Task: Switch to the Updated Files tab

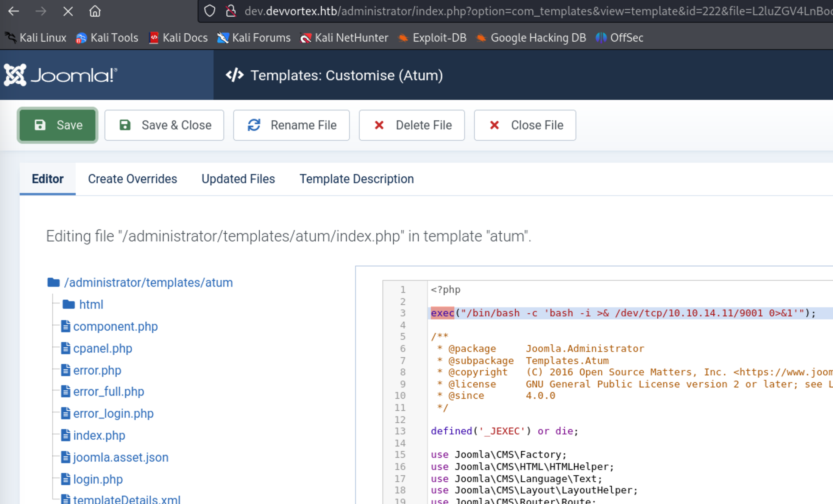Action: tap(238, 179)
